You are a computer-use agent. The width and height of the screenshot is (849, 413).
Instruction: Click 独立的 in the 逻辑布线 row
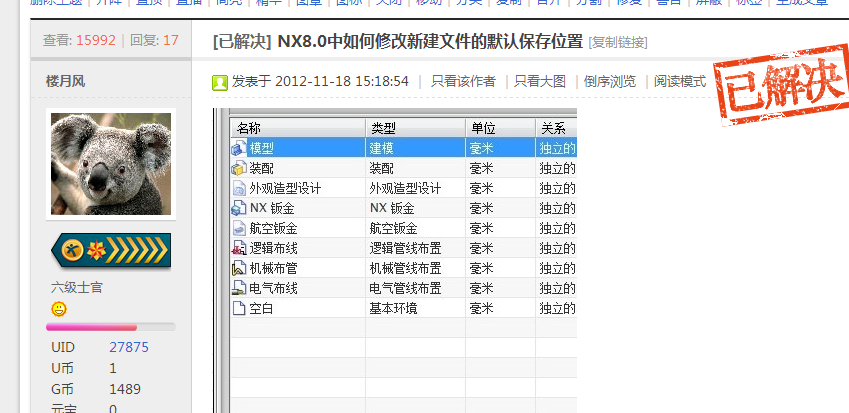558,248
